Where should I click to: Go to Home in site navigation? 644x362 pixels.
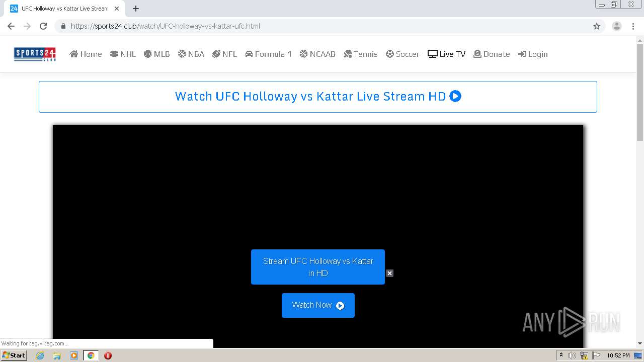pos(86,54)
